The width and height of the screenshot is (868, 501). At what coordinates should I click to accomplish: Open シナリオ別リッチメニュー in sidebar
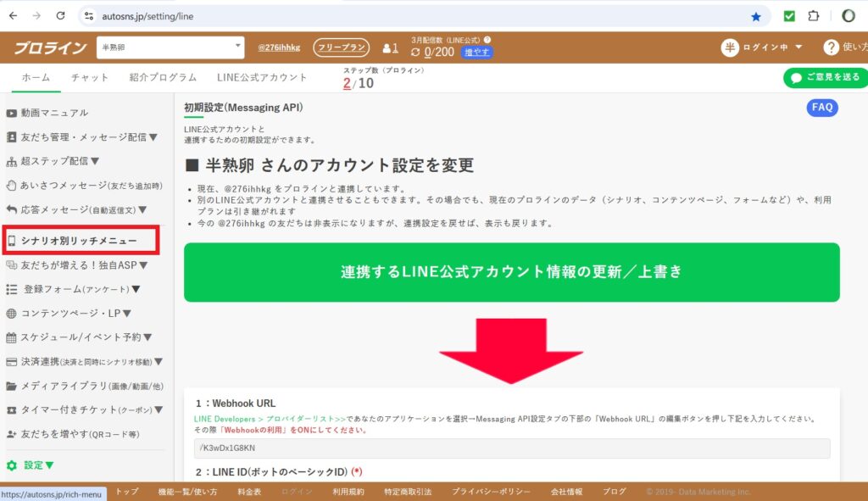pos(81,240)
